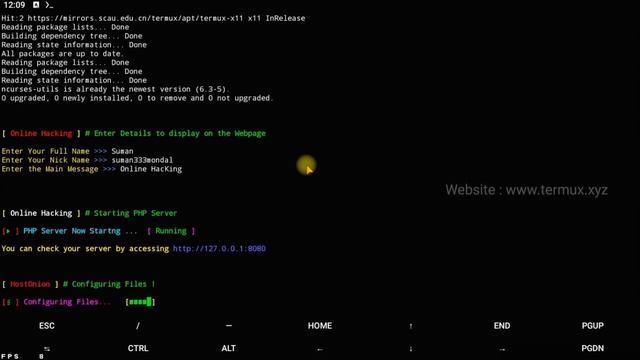Viewport: 640px width, 360px height.
Task: Click the red 'Online Hacking' header label
Action: point(41,133)
